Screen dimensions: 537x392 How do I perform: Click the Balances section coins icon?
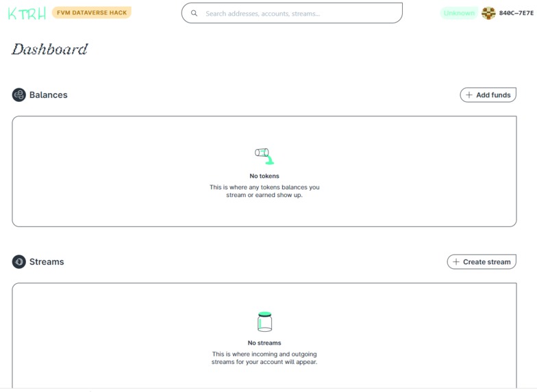[x=19, y=94]
